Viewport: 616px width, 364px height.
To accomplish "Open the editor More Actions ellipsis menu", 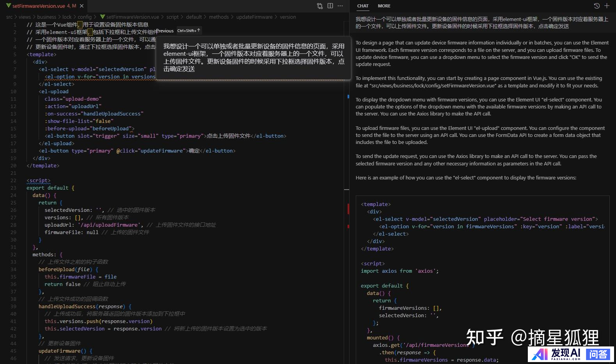I will coord(340,6).
